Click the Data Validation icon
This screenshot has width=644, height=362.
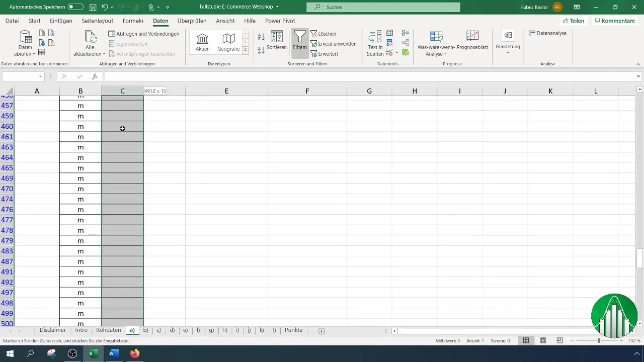tap(389, 52)
